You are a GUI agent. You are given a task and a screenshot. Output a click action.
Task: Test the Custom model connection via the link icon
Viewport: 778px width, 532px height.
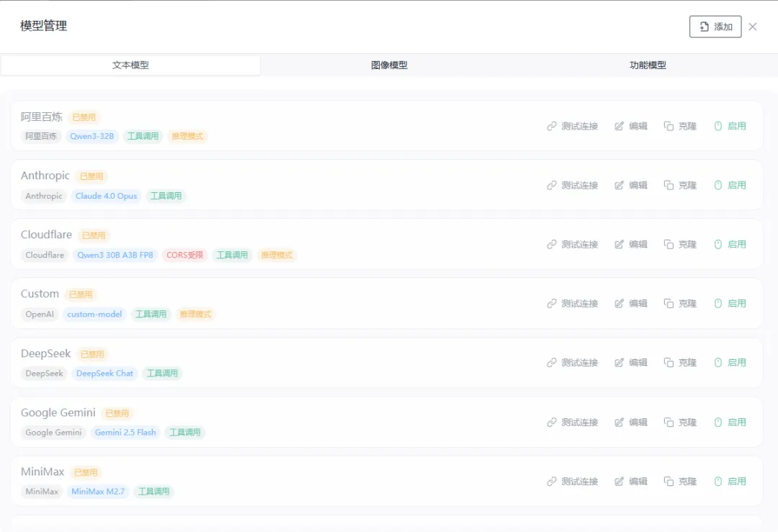click(x=551, y=303)
